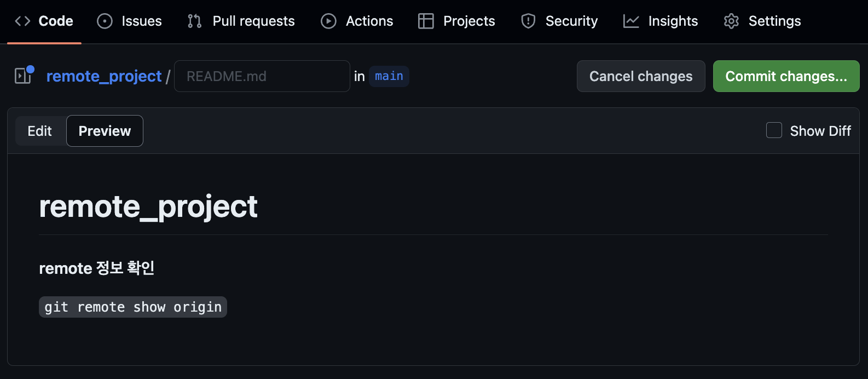
Task: Click the Security shield icon
Action: pos(528,21)
